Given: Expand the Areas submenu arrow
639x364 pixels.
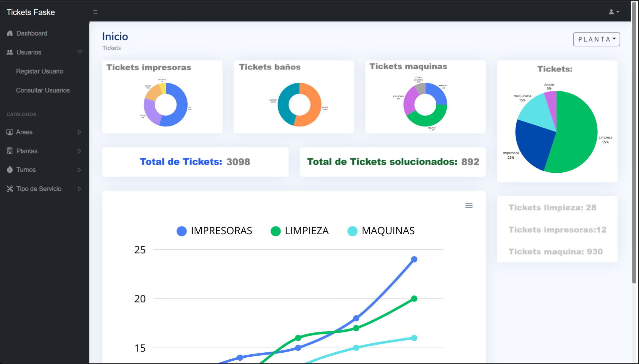Looking at the screenshot, I should [x=79, y=132].
